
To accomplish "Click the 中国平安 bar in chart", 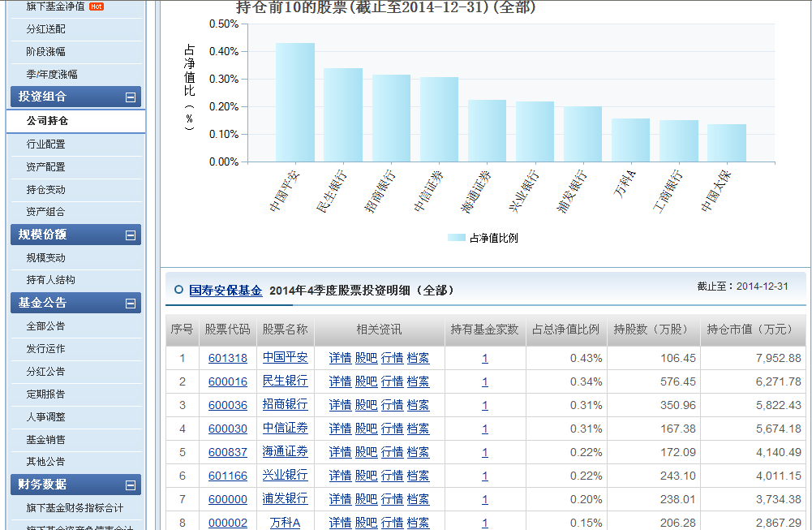I will pyautogui.click(x=295, y=102).
